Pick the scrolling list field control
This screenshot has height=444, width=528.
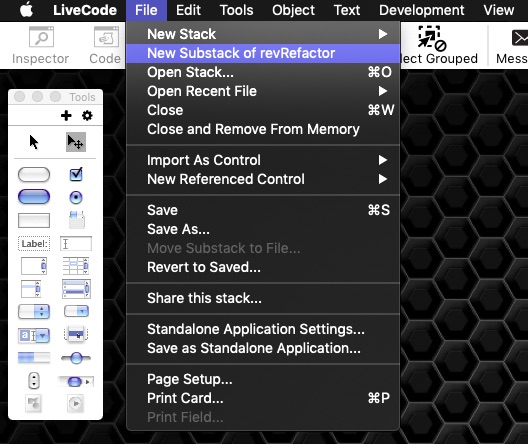(31, 289)
